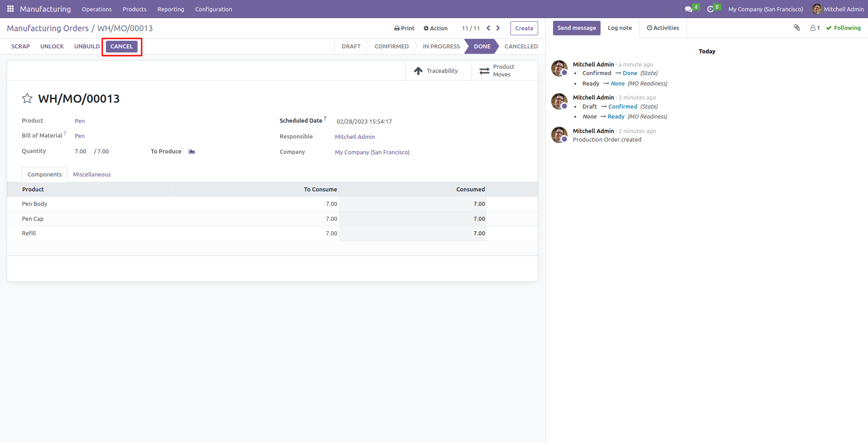Click the attachments paperclip icon
This screenshot has width=868, height=443.
[797, 28]
